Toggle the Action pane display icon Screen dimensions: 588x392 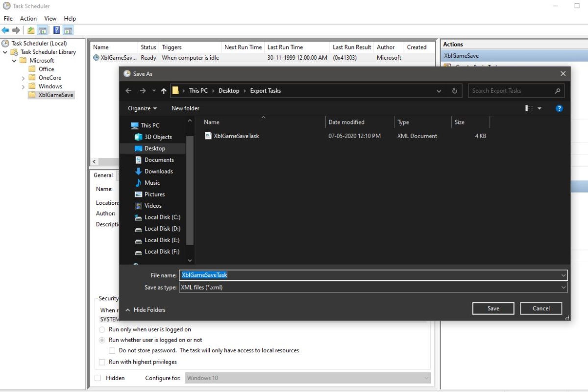point(67,29)
